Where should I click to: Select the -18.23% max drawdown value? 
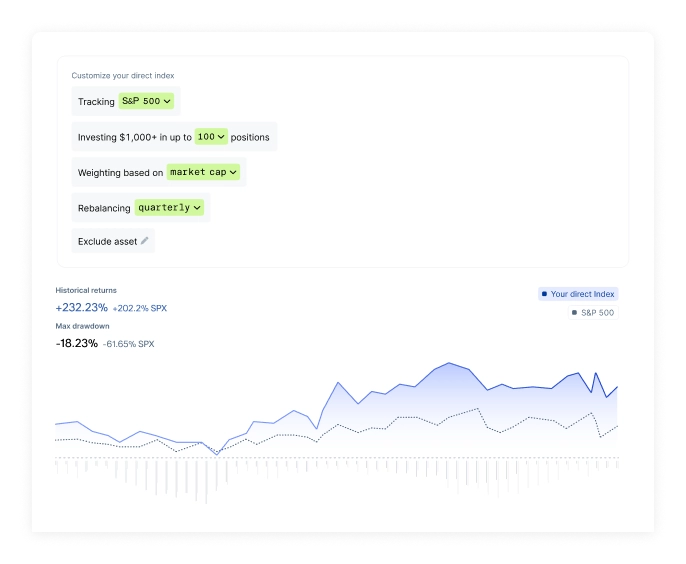point(77,343)
